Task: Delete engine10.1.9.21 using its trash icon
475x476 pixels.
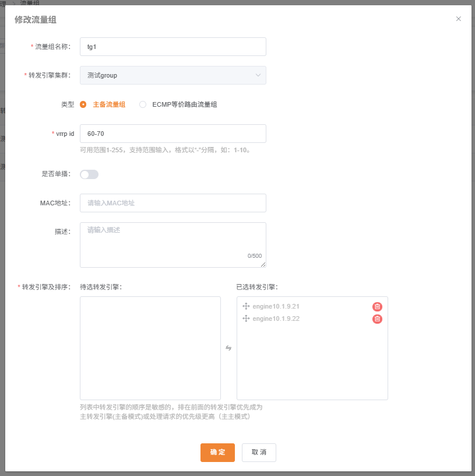Action: [377, 306]
